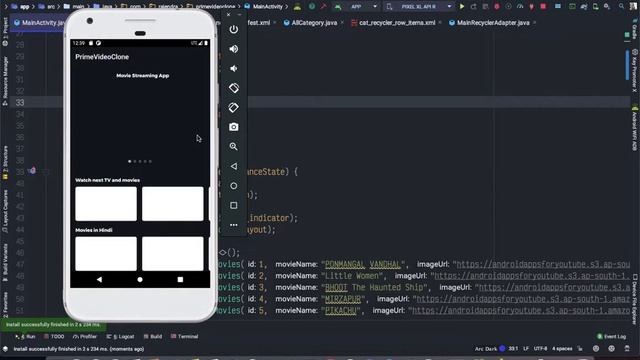This screenshot has width=640, height=360.
Task: Click the 4 spaces indent status entry
Action: (562, 349)
